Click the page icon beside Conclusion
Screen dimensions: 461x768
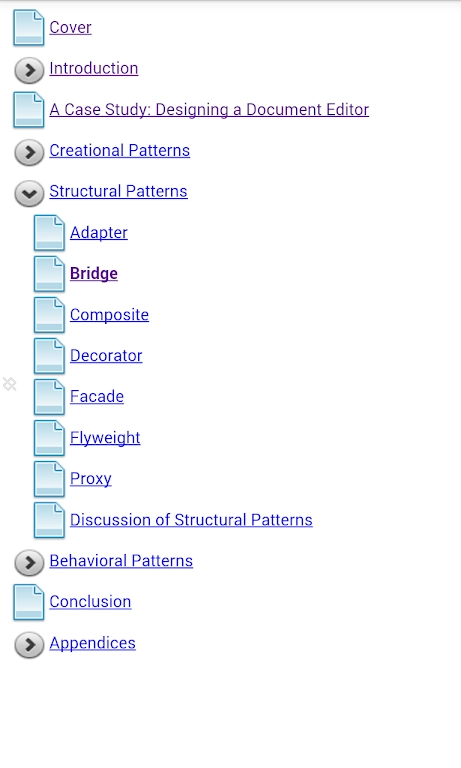coord(28,602)
